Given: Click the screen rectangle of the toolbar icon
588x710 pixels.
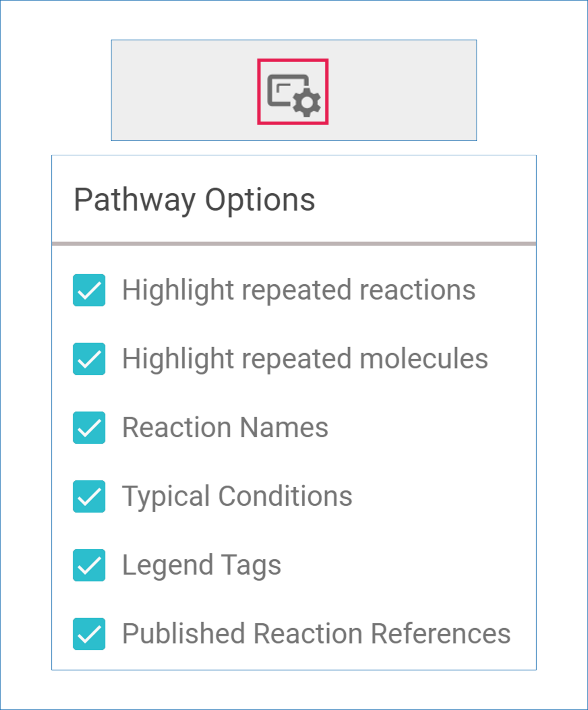Looking at the screenshot, I should [x=283, y=89].
